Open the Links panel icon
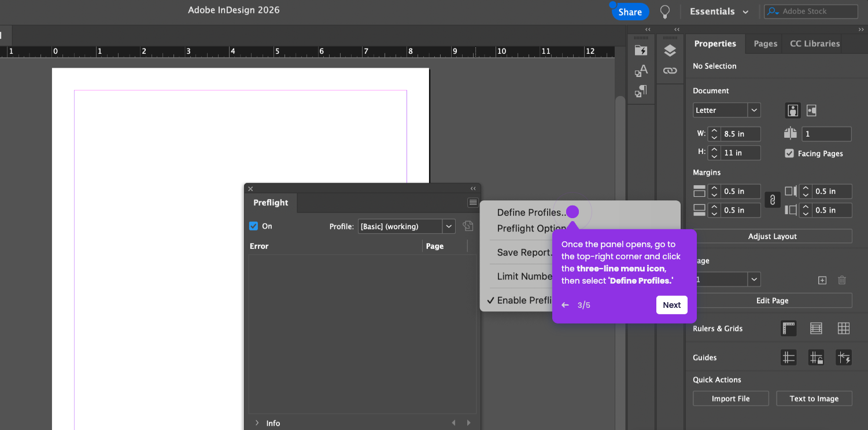 tap(670, 71)
